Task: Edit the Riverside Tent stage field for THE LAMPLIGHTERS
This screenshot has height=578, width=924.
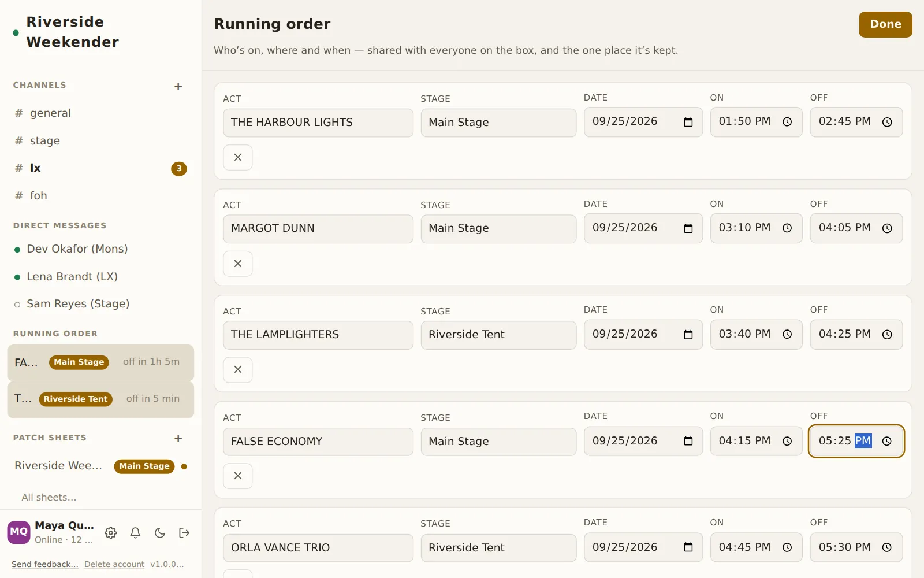Action: pos(498,335)
